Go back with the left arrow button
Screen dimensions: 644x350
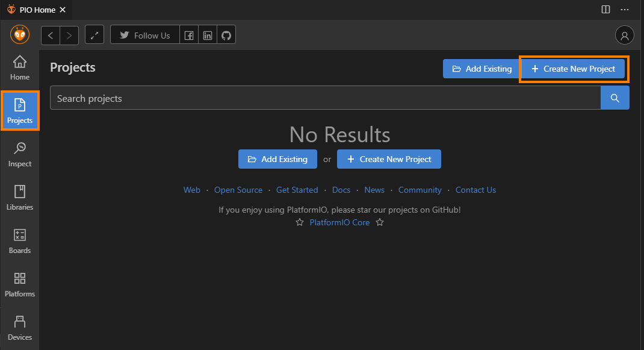pyautogui.click(x=51, y=36)
